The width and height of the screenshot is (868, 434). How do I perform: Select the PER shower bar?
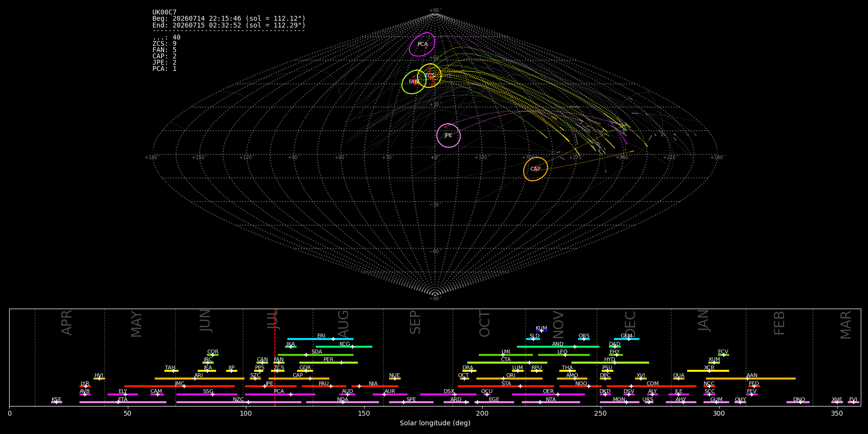pyautogui.click(x=328, y=363)
